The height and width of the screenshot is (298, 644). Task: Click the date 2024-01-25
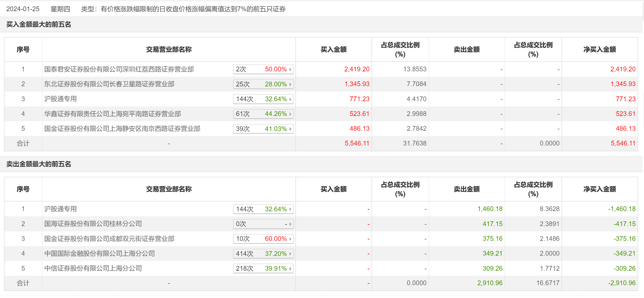click(x=23, y=9)
